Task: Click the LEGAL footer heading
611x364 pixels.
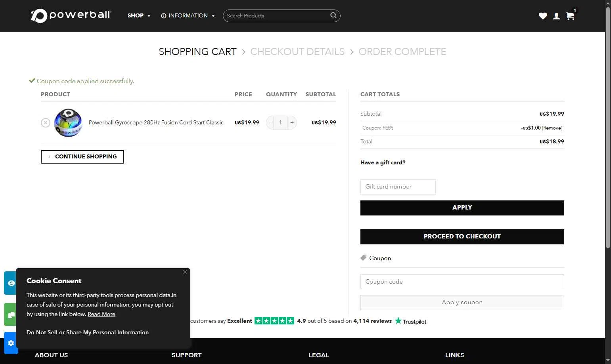Action: [x=319, y=355]
